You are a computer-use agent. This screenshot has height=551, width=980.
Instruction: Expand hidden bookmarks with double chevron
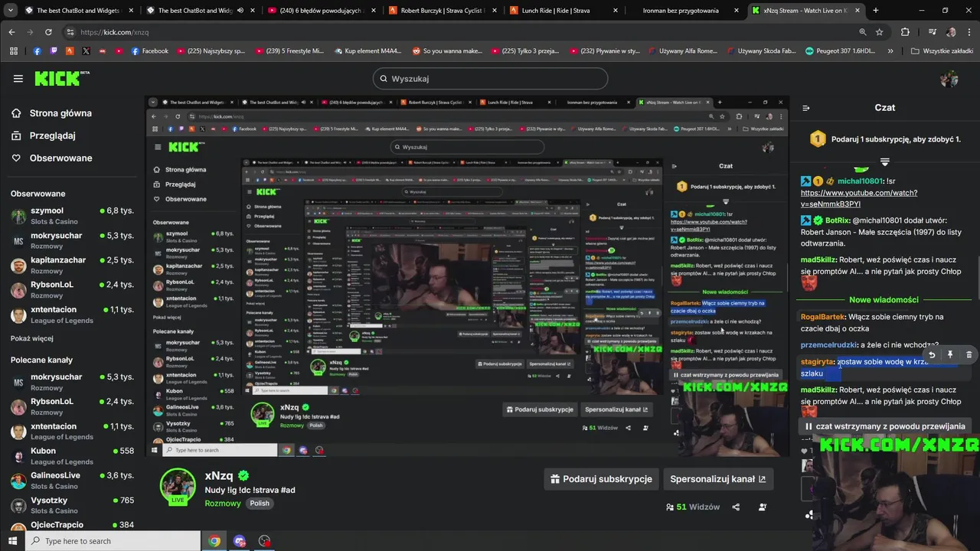pos(890,51)
